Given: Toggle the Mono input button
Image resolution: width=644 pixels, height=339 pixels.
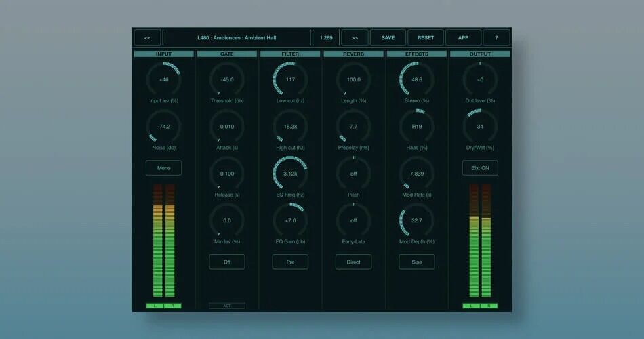Looking at the screenshot, I should pos(163,168).
